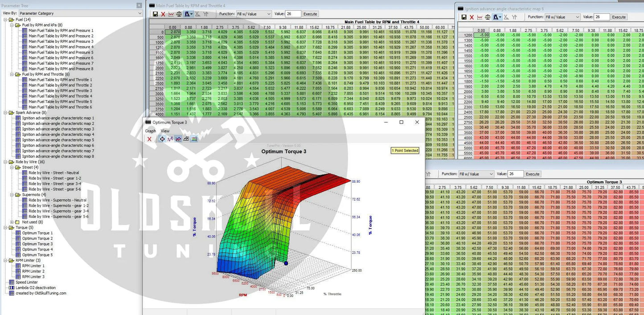Click the save icon in Main Fuel Table toolbar
The width and height of the screenshot is (644, 315).
(155, 14)
